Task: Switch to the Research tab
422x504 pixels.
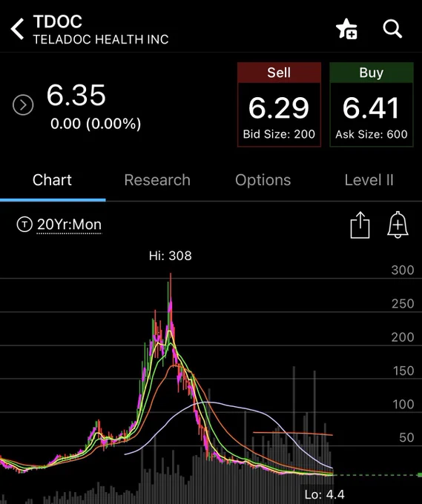Action: (157, 180)
